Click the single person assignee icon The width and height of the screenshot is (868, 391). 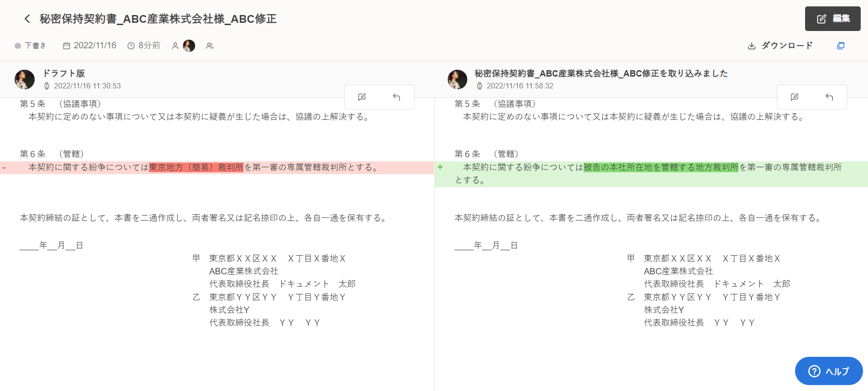point(175,46)
